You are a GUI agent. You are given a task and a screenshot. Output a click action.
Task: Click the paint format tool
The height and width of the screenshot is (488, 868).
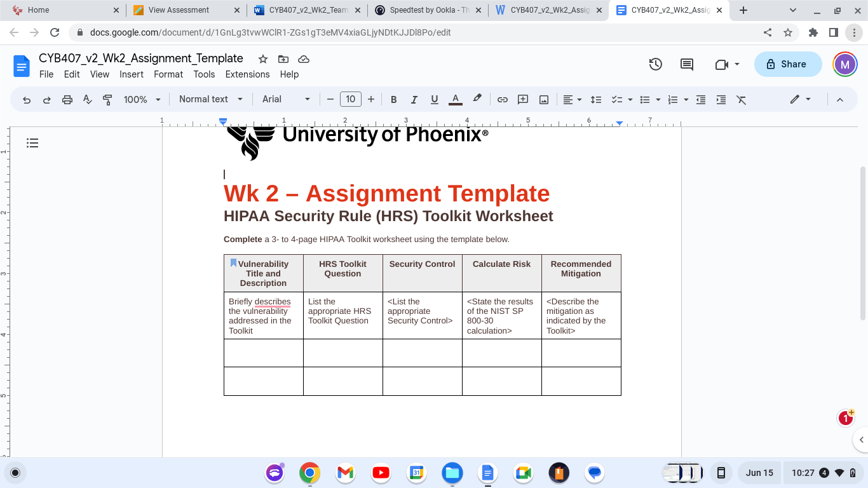pyautogui.click(x=106, y=99)
